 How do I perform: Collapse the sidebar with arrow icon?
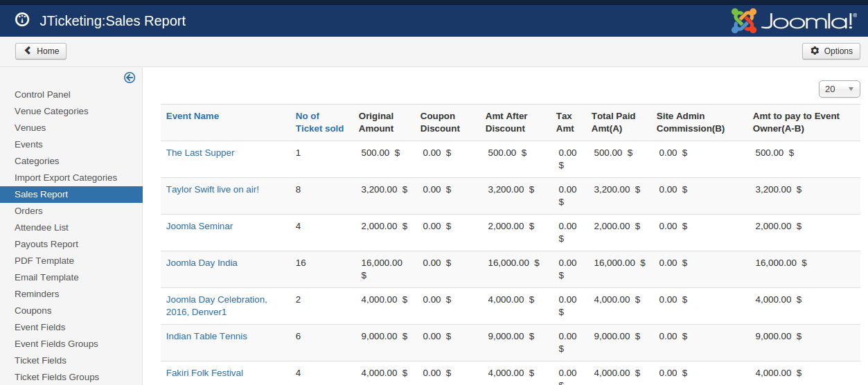[x=130, y=78]
